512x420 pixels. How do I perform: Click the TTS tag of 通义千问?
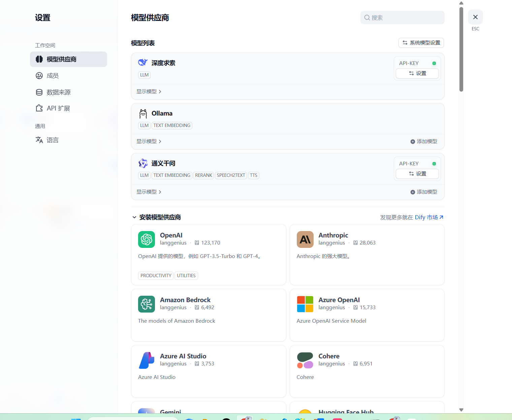pos(254,175)
